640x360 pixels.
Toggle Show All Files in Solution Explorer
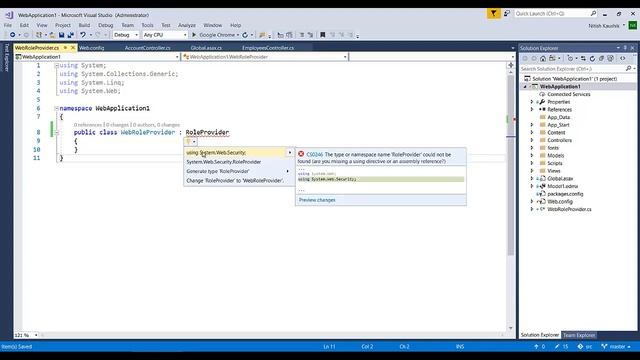[x=611, y=58]
